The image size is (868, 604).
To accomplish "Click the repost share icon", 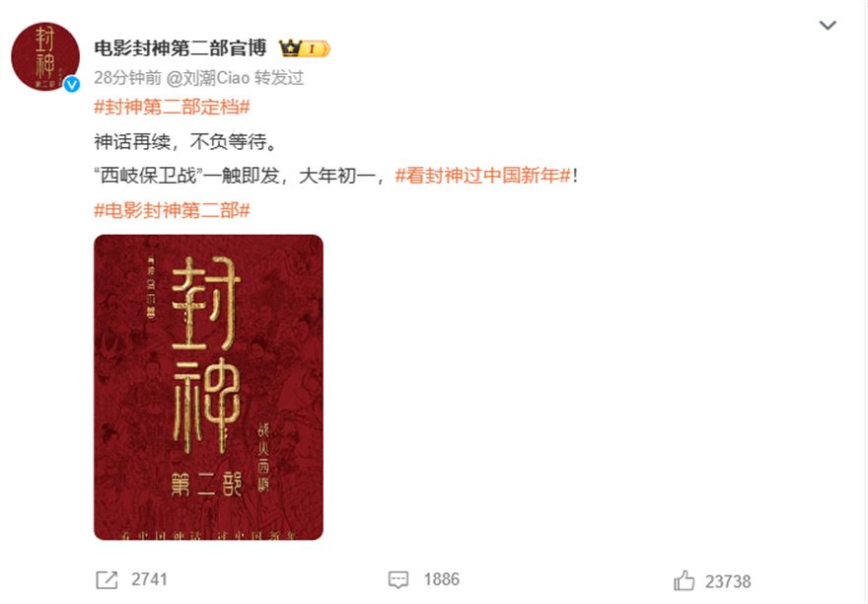I will pyautogui.click(x=107, y=580).
